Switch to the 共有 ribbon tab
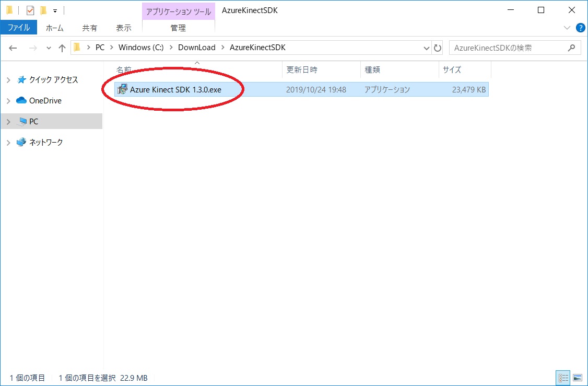The image size is (588, 386). click(x=90, y=28)
